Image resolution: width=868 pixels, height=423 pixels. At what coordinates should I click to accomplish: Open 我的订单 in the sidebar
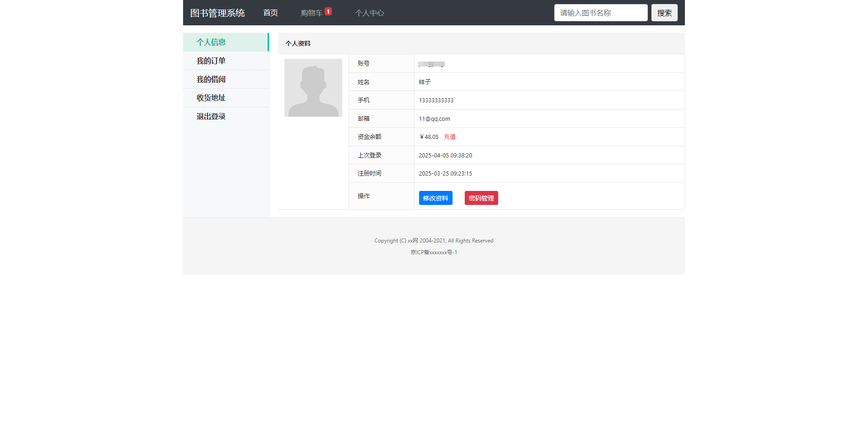click(226, 61)
